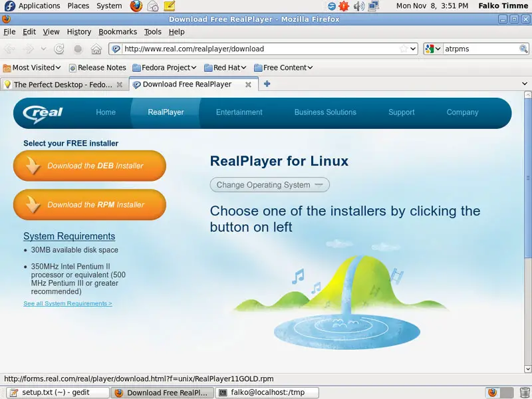Focus the URL address field
This screenshot has width=532, height=399.
click(x=261, y=49)
